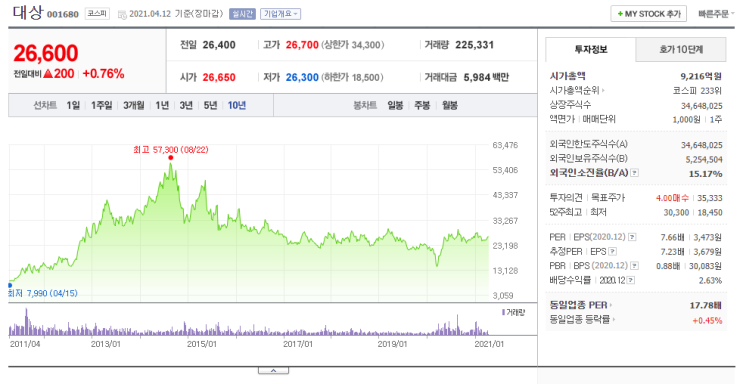Open the 호가10단계 tab

click(x=681, y=49)
